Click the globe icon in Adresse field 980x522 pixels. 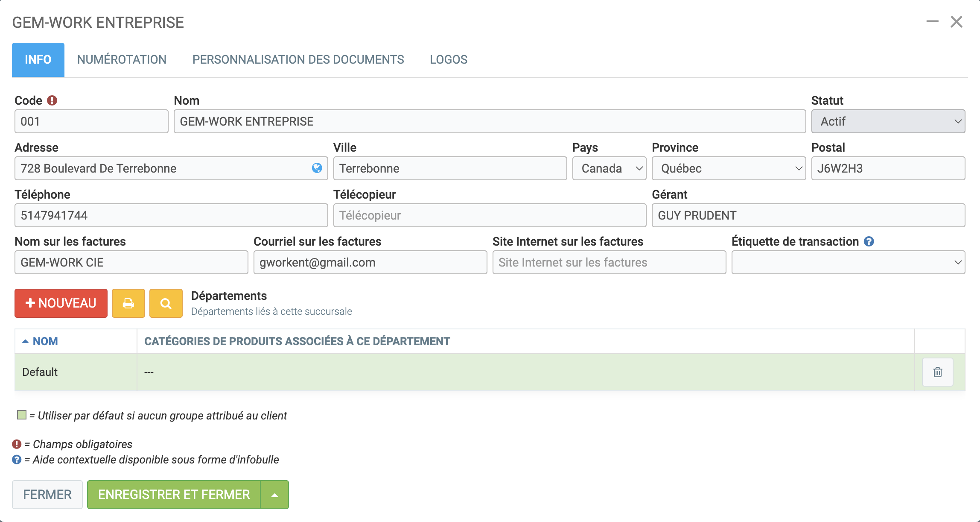pyautogui.click(x=317, y=168)
